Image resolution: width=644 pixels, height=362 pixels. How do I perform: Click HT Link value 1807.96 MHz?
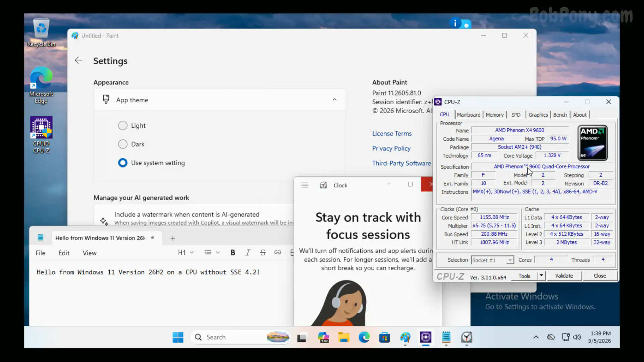tap(494, 242)
